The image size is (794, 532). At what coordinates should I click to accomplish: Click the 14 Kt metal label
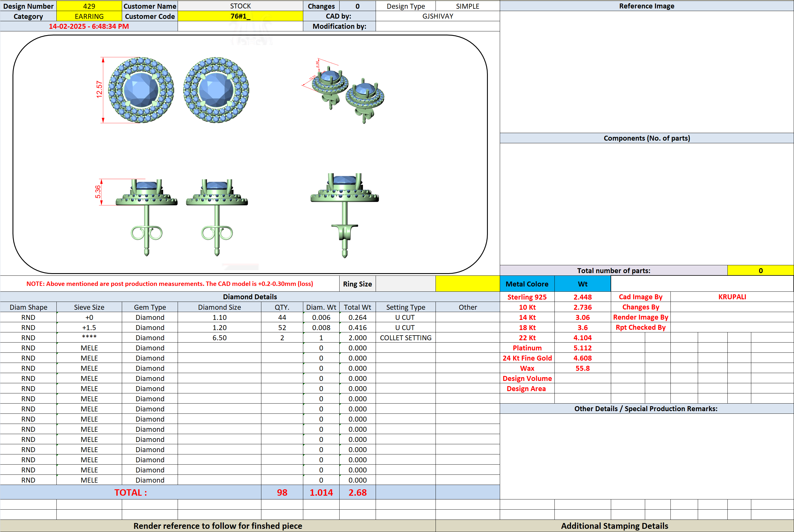click(527, 317)
